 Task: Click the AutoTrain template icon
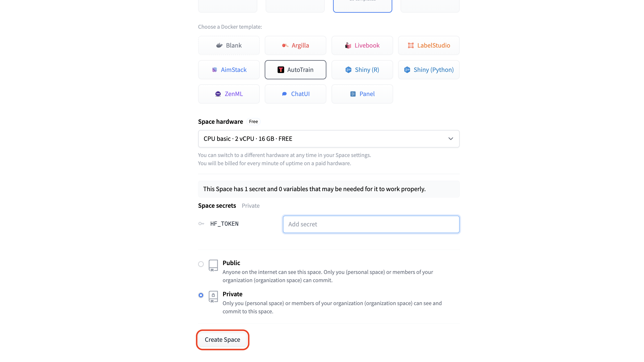tap(281, 70)
